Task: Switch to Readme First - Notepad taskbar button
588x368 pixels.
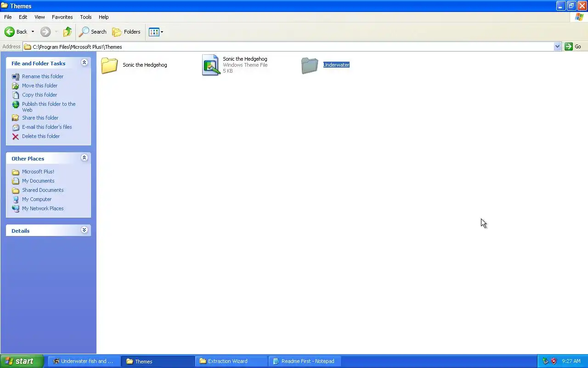Action: pos(305,361)
